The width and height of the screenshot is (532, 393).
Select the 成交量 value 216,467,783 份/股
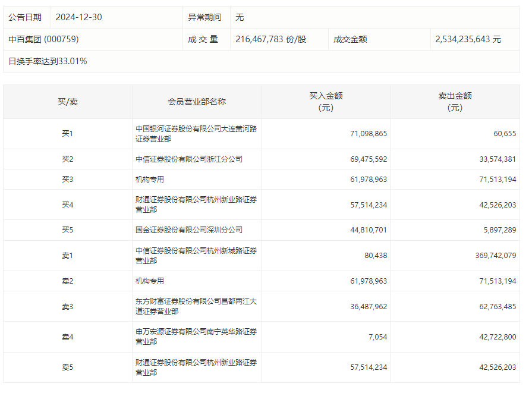point(270,39)
